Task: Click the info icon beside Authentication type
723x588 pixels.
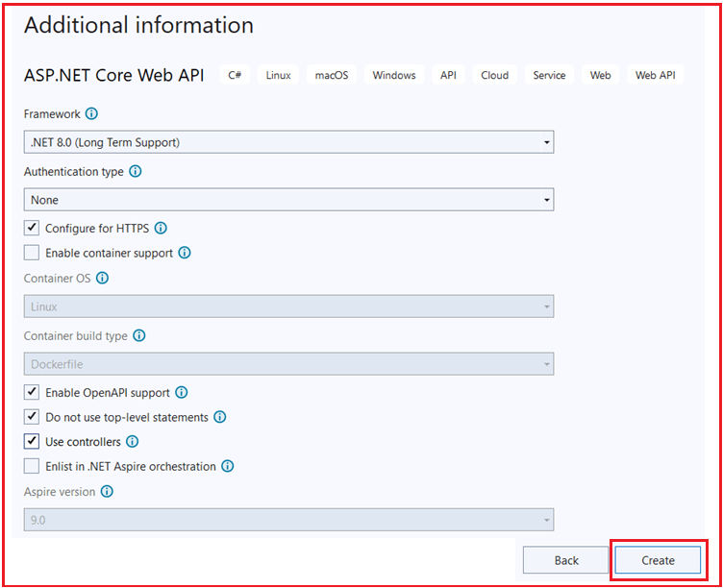Action: click(136, 171)
